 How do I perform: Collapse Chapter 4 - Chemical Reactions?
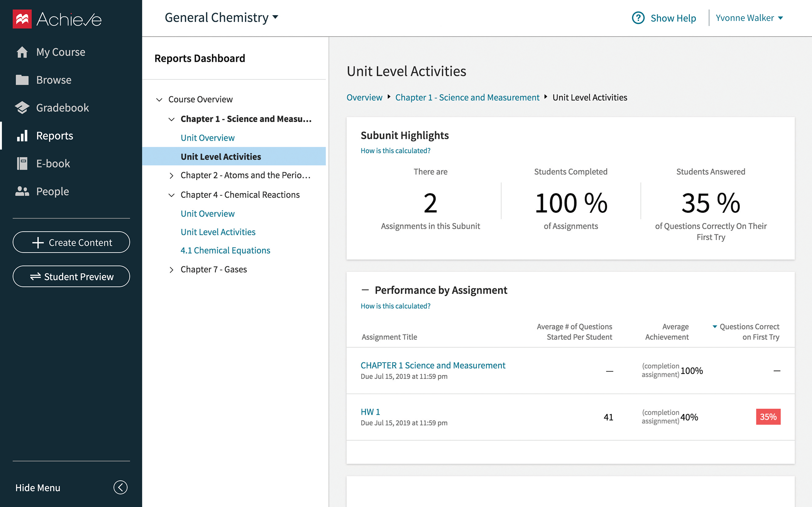click(x=170, y=194)
